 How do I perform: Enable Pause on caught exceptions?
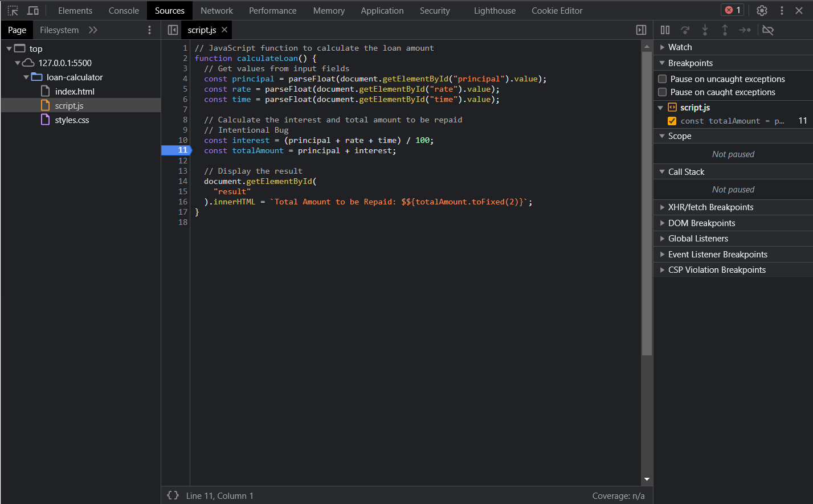point(663,92)
